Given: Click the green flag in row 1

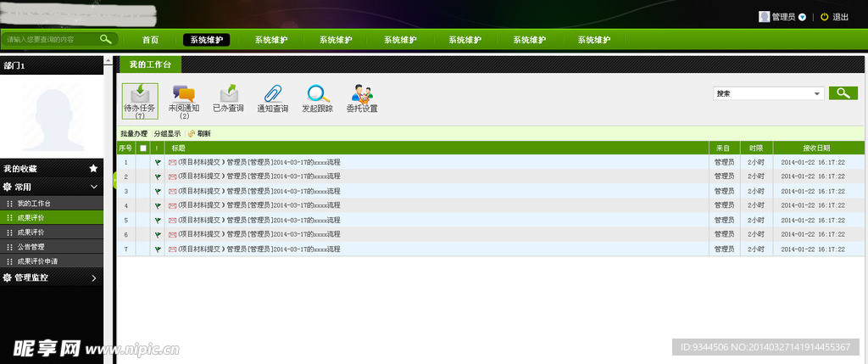Looking at the screenshot, I should pos(158,162).
